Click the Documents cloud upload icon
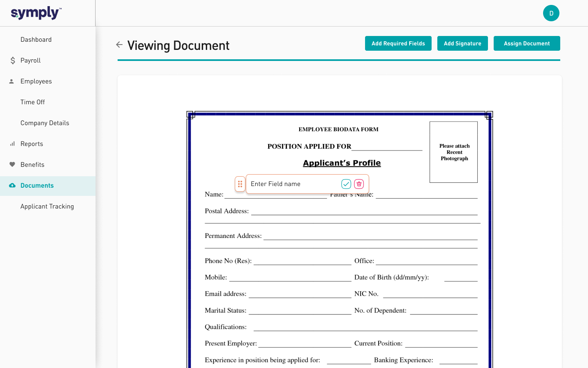Image resolution: width=588 pixels, height=368 pixels. (x=12, y=186)
